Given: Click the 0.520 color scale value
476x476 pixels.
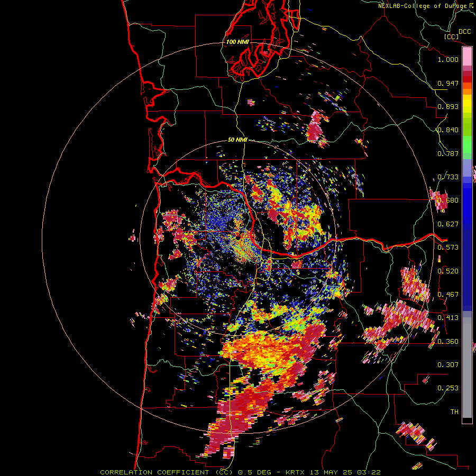Looking at the screenshot, I should point(448,271).
